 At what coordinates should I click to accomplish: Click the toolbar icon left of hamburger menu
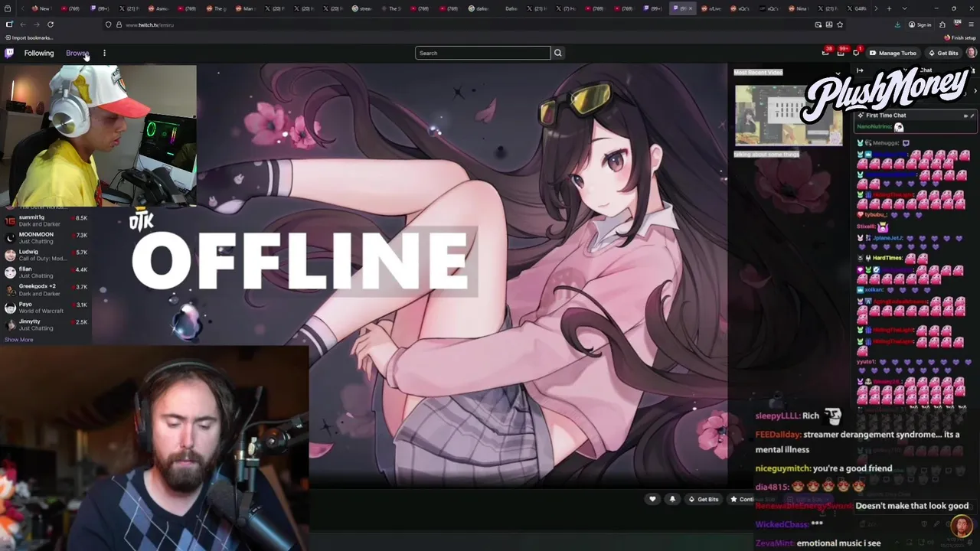[956, 24]
